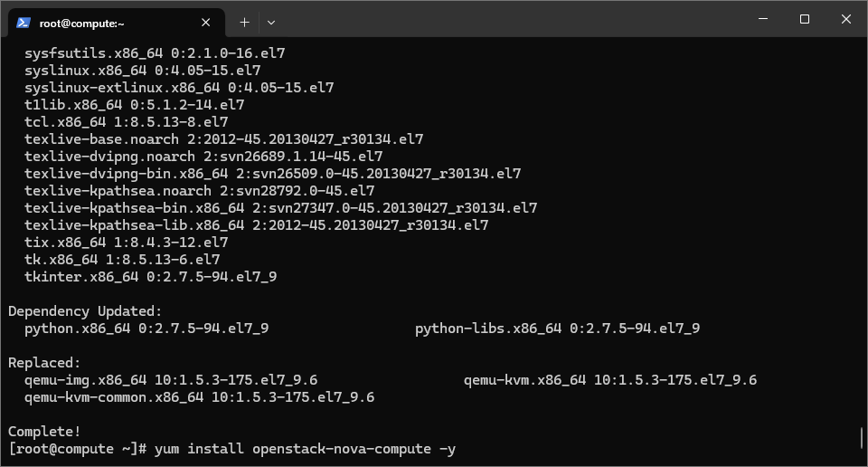Maximize the terminal window
Viewport: 868px width, 467px height.
pos(805,19)
